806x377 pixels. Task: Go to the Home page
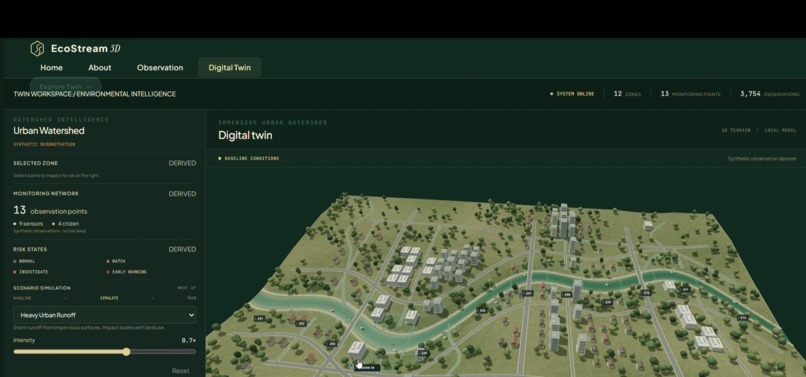[51, 67]
